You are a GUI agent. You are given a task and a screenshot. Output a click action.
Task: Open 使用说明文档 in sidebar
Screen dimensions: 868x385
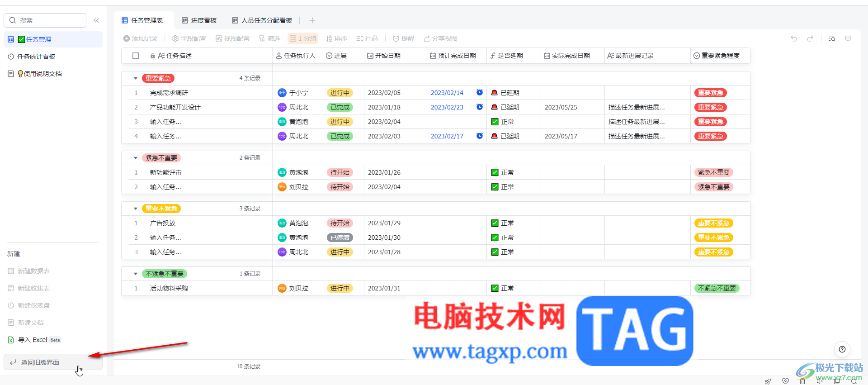(x=53, y=74)
